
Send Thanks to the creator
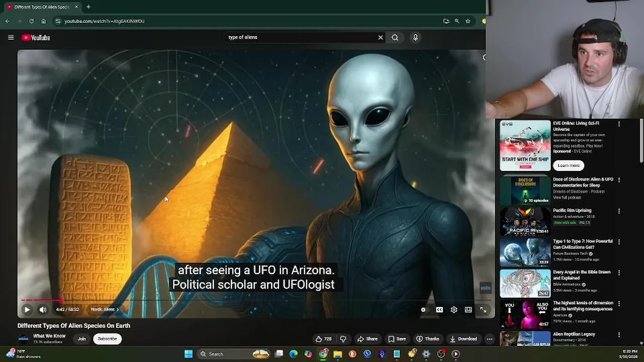click(428, 339)
